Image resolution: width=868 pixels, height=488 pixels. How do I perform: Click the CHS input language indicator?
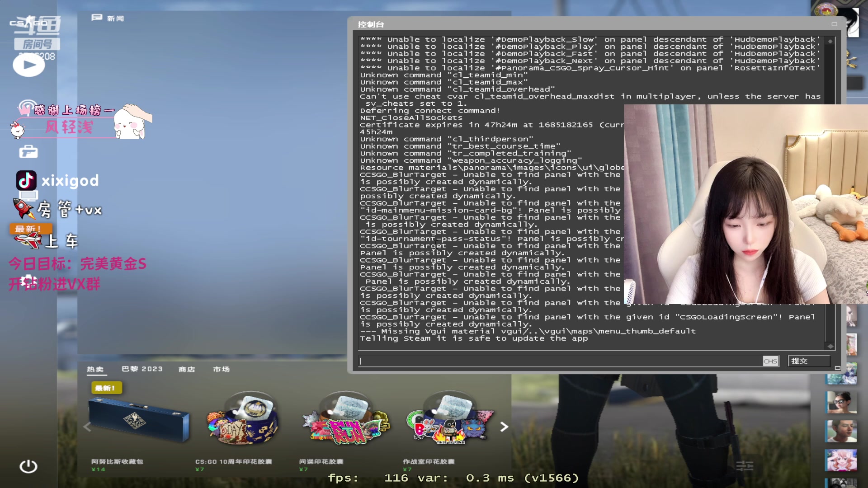coord(770,361)
